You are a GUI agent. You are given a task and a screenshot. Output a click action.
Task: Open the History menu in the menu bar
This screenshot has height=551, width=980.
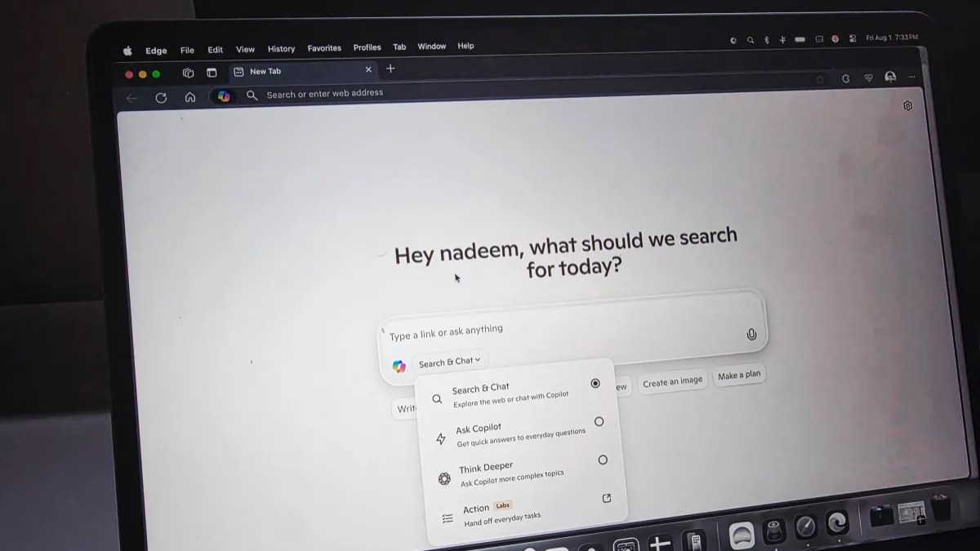coord(281,48)
